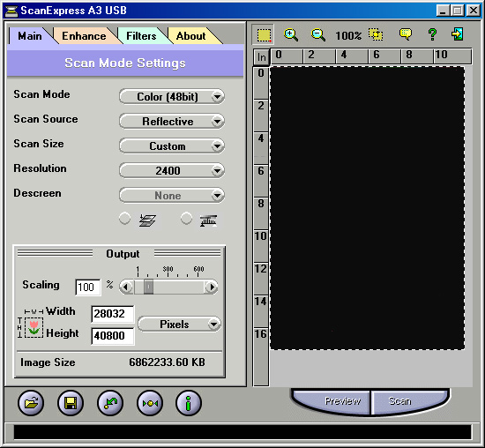Open the Resolution 2400 dropdown
The image size is (485, 448).
coord(172,170)
